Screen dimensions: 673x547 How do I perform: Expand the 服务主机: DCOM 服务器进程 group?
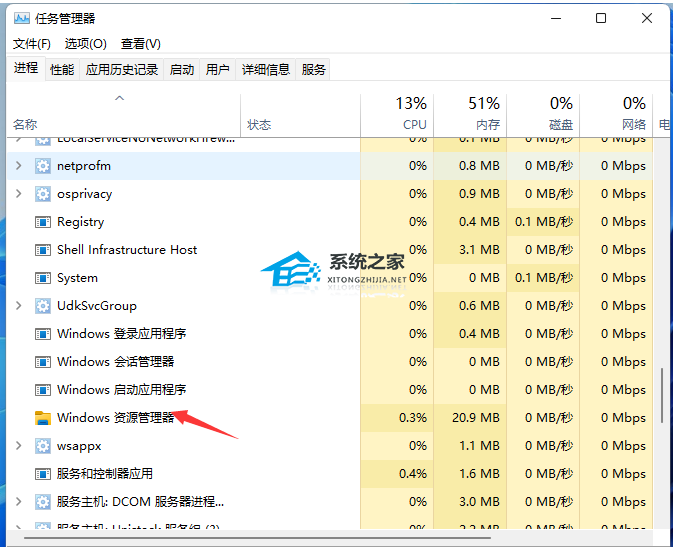18,501
